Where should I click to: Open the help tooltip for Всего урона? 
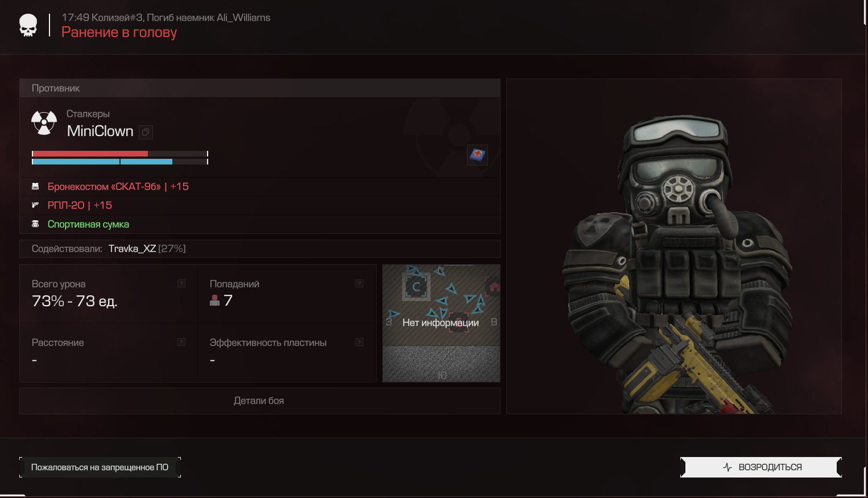(x=181, y=283)
